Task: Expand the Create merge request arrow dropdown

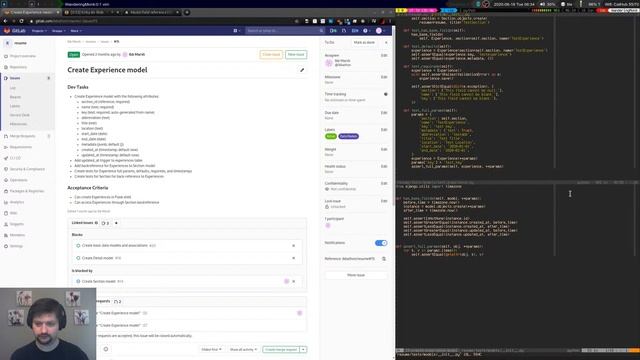Action: 303,350
